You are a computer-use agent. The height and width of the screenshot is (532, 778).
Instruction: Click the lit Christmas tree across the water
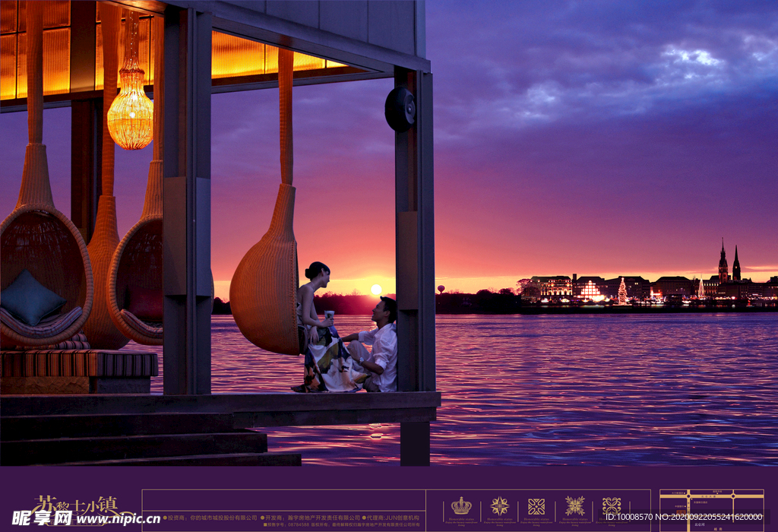point(622,291)
